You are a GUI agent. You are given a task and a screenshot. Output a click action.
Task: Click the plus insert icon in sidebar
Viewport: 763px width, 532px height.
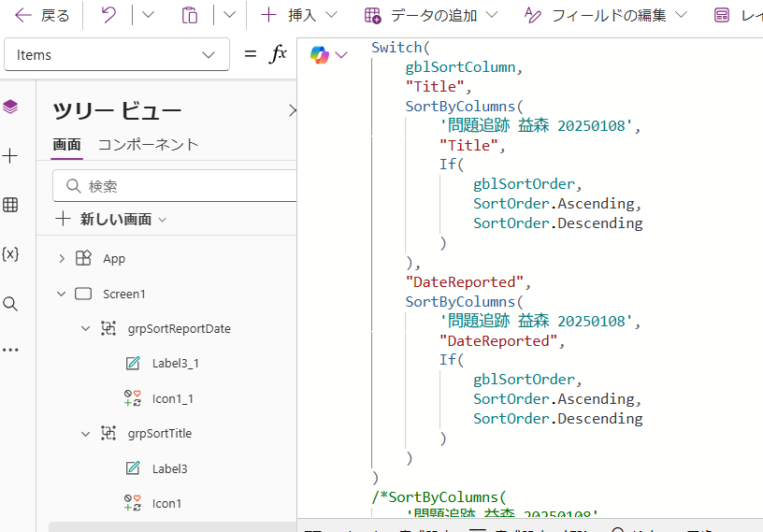coord(10,156)
